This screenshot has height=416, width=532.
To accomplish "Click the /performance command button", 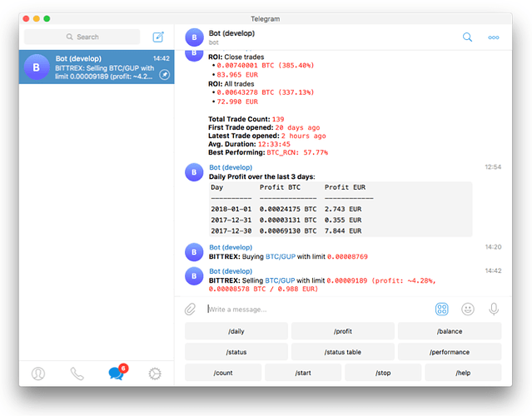I will tap(450, 352).
